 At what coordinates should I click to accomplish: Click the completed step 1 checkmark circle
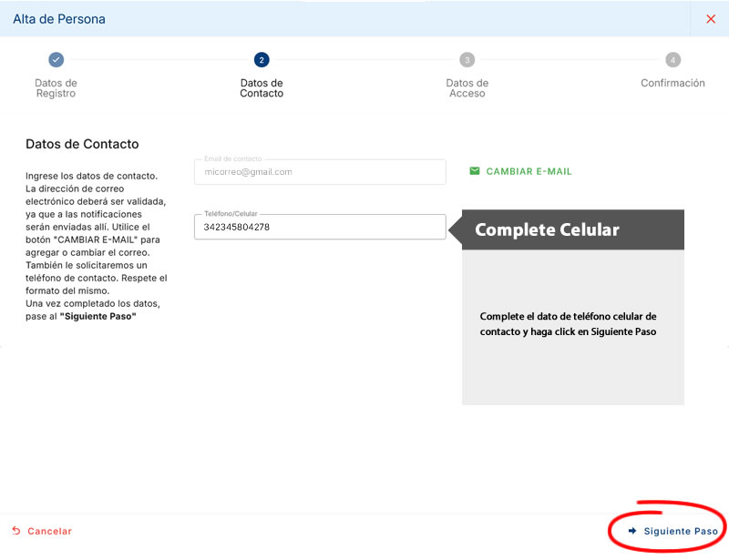click(56, 60)
